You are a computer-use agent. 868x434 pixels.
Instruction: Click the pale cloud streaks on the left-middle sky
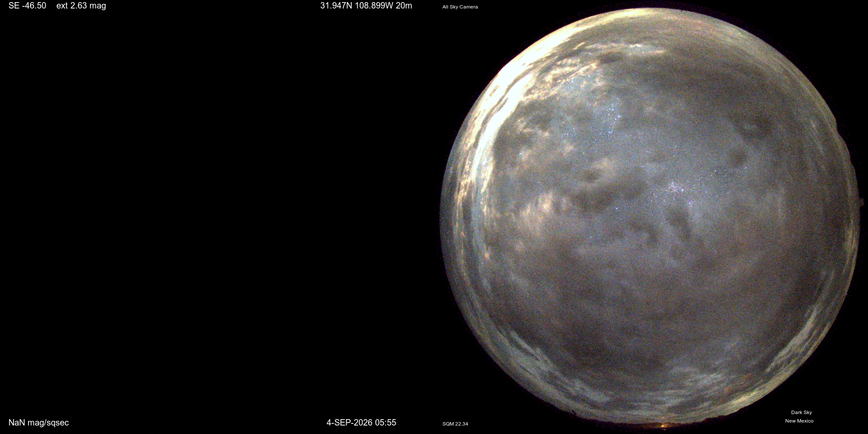(x=539, y=212)
